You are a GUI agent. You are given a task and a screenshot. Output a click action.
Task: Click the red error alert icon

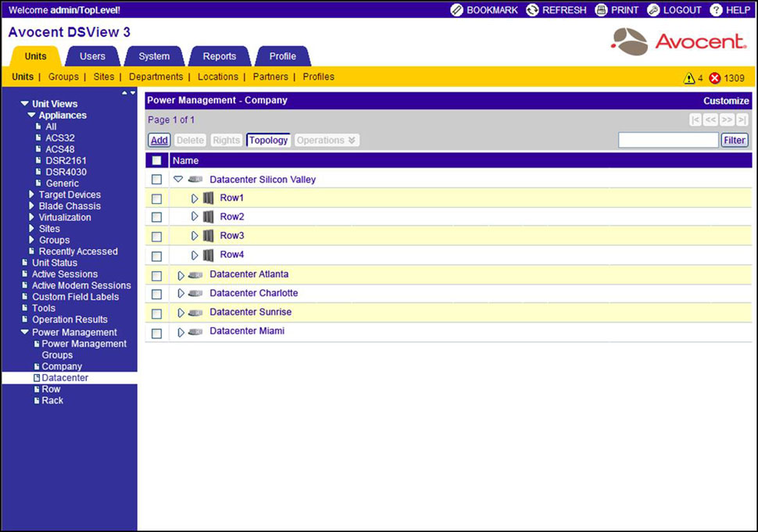pyautogui.click(x=714, y=78)
